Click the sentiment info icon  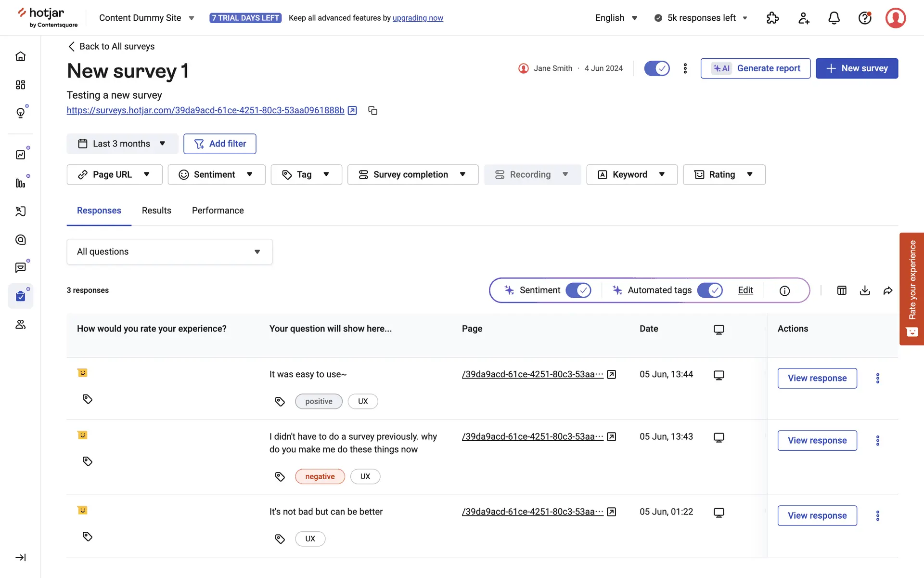tap(784, 290)
